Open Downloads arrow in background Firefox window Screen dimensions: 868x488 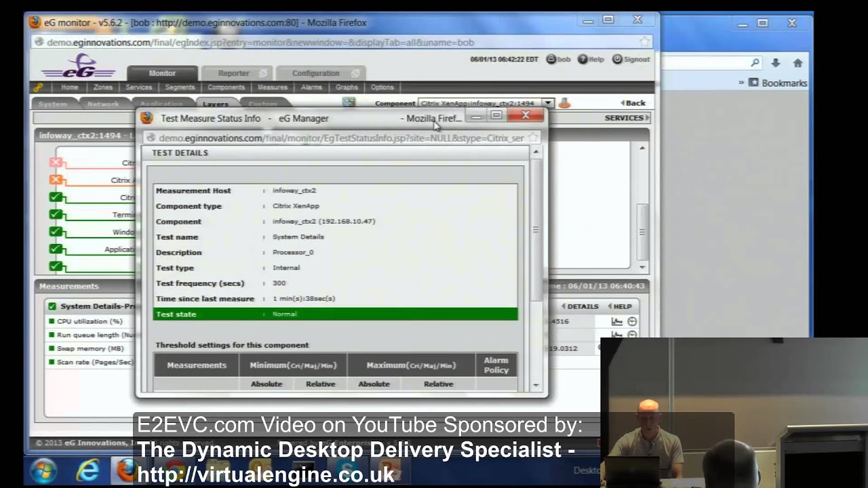pos(776,63)
